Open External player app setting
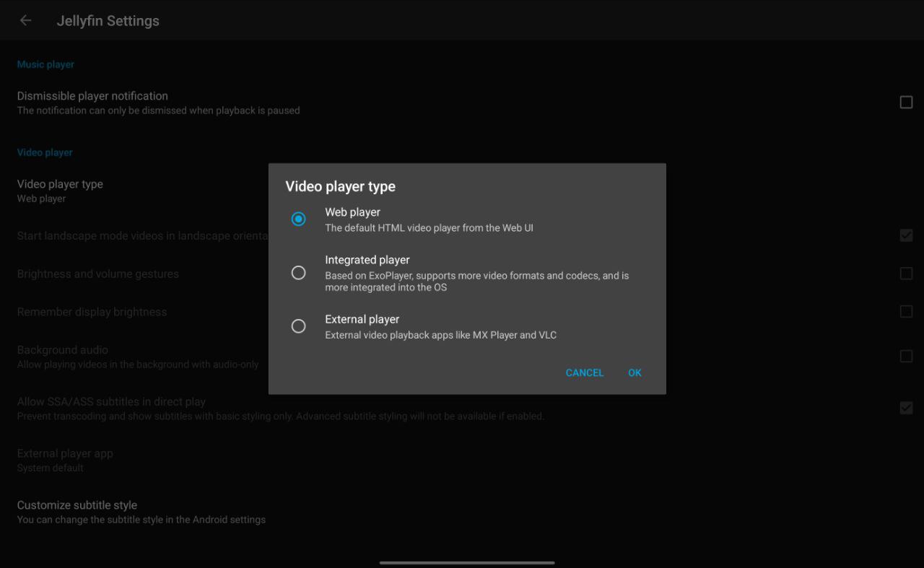The height and width of the screenshot is (568, 924). (x=65, y=460)
